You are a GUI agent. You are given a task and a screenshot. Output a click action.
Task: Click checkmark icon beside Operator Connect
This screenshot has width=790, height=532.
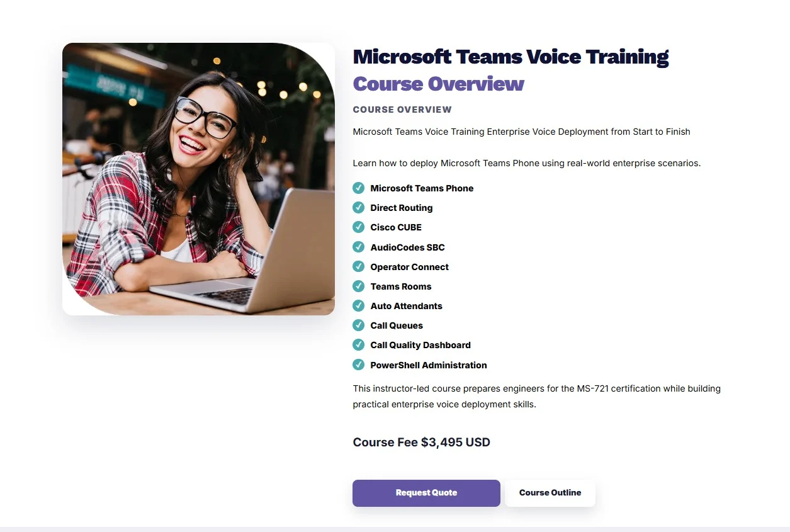tap(359, 266)
